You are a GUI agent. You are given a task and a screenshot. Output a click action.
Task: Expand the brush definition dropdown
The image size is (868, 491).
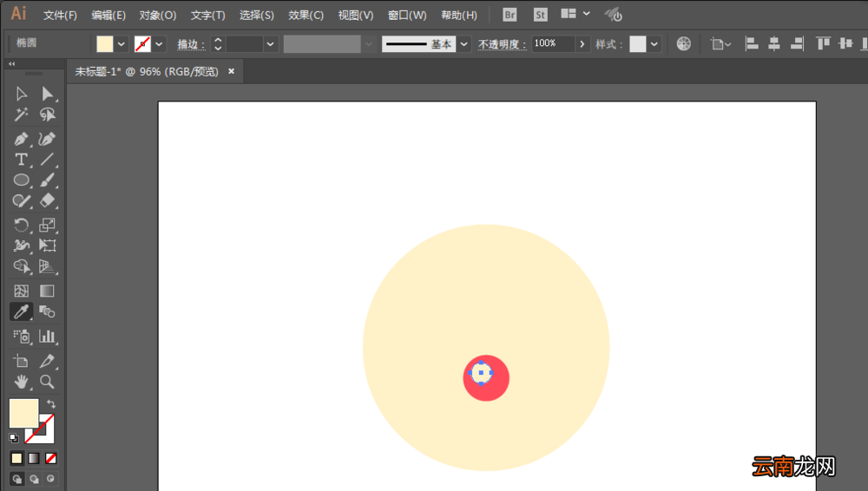[x=464, y=43]
